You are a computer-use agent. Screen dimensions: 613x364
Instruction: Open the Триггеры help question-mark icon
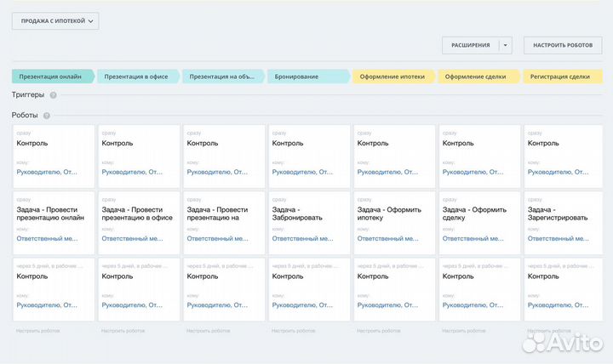coord(53,95)
